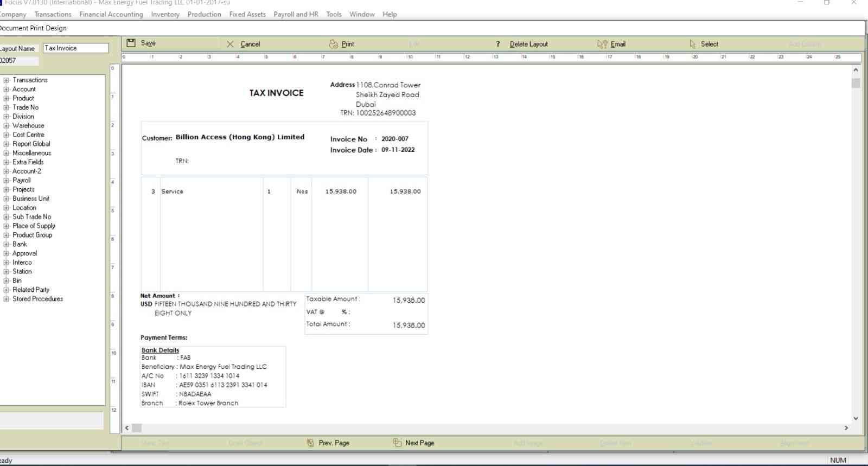
Task: Expand the Bank tree node
Action: point(7,244)
